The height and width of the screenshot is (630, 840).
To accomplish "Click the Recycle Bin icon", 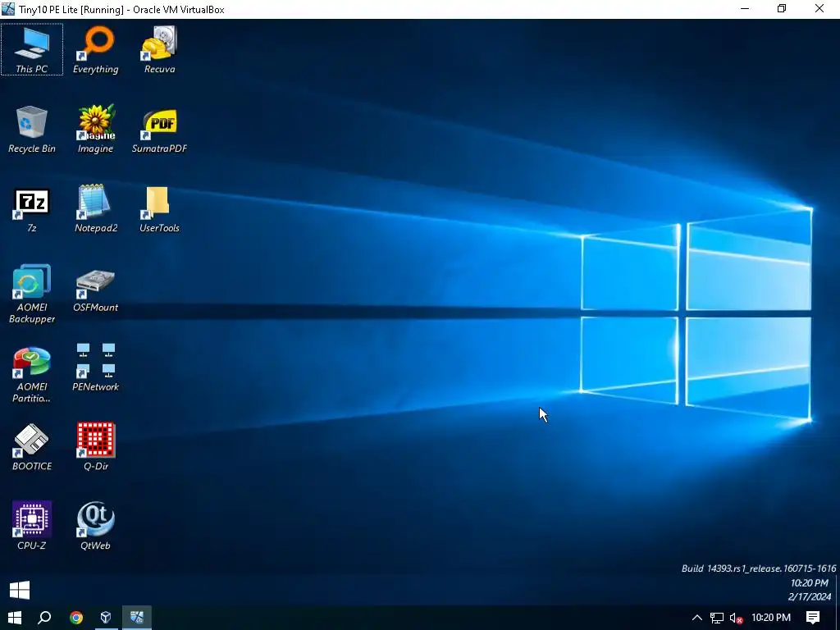I will click(x=32, y=129).
